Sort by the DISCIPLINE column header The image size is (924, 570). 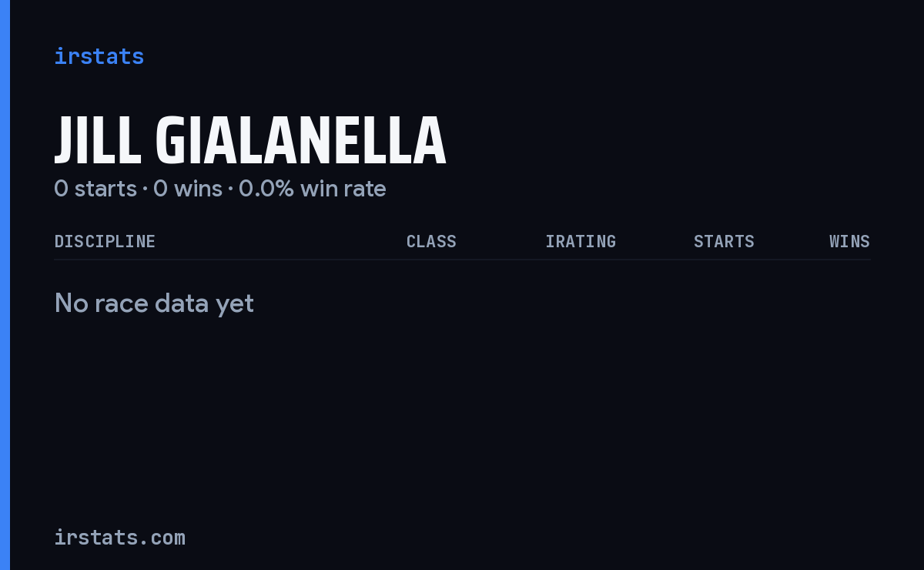[105, 241]
